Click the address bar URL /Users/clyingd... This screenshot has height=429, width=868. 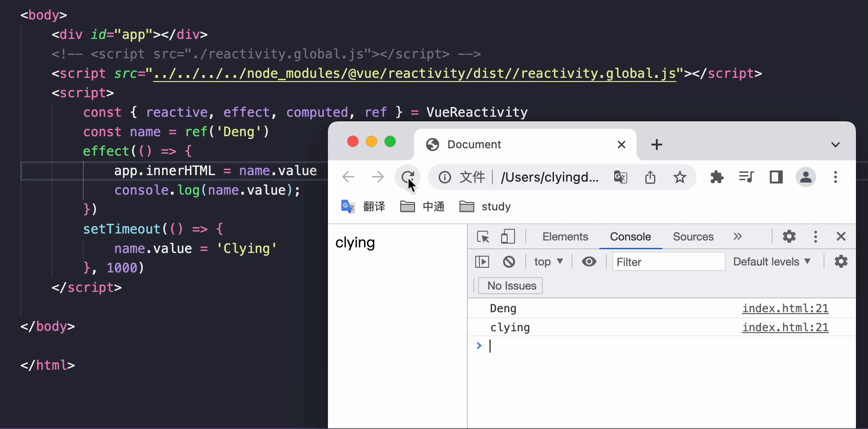tap(550, 177)
